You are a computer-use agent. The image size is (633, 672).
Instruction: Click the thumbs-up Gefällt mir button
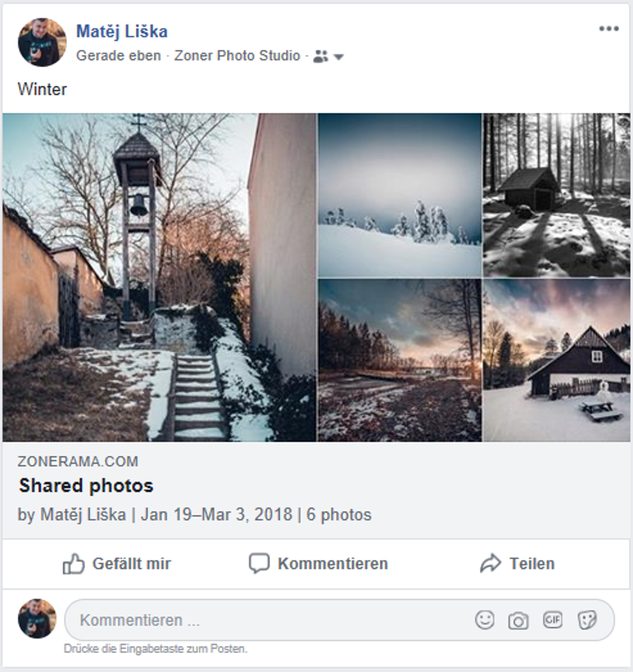[x=117, y=564]
